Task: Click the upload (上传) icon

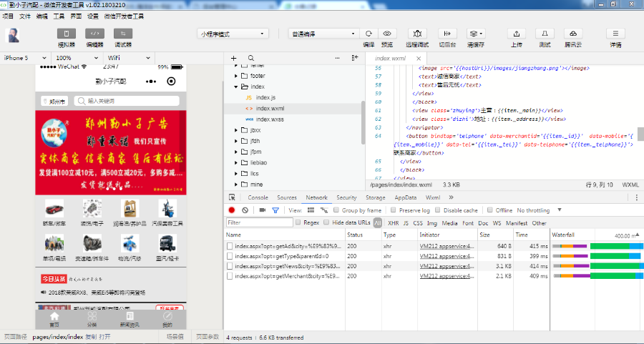Action: (x=516, y=34)
